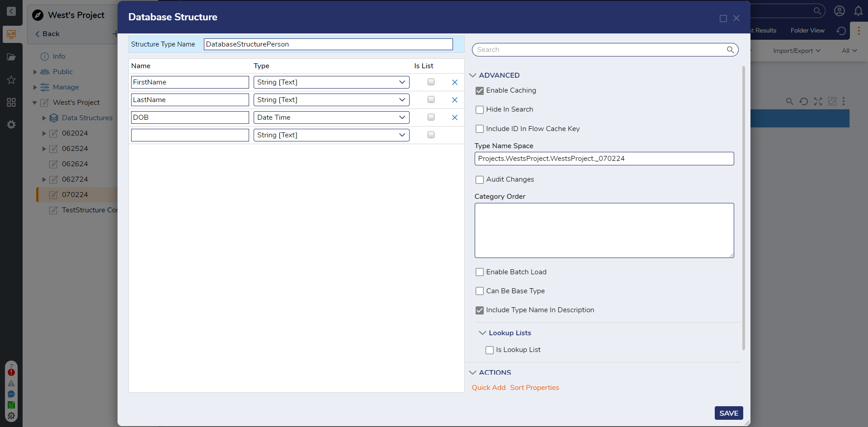The width and height of the screenshot is (868, 427).
Task: Expand the Data Structures tree node
Action: [x=44, y=118]
